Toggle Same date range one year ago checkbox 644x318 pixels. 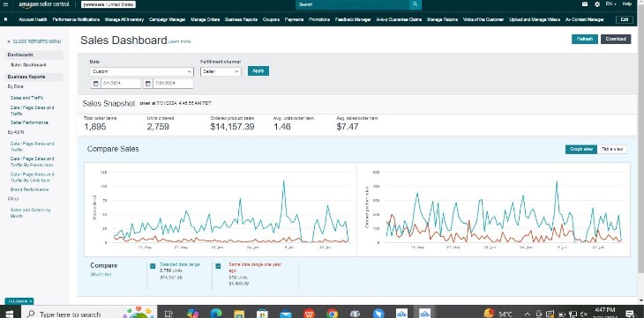pos(218,266)
